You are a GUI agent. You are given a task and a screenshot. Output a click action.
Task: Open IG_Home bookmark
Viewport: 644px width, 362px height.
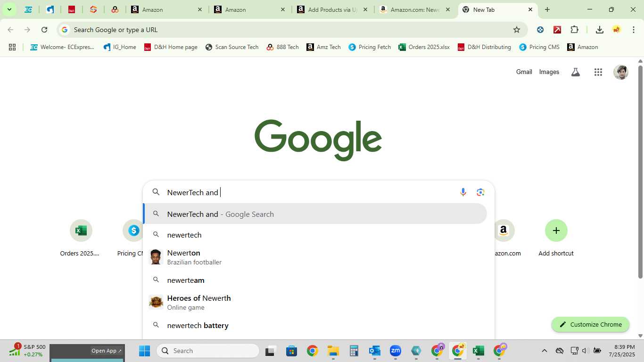pos(120,47)
